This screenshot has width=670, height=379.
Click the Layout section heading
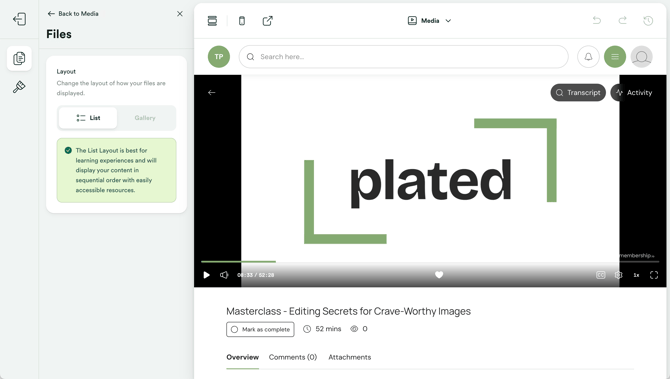[66, 71]
